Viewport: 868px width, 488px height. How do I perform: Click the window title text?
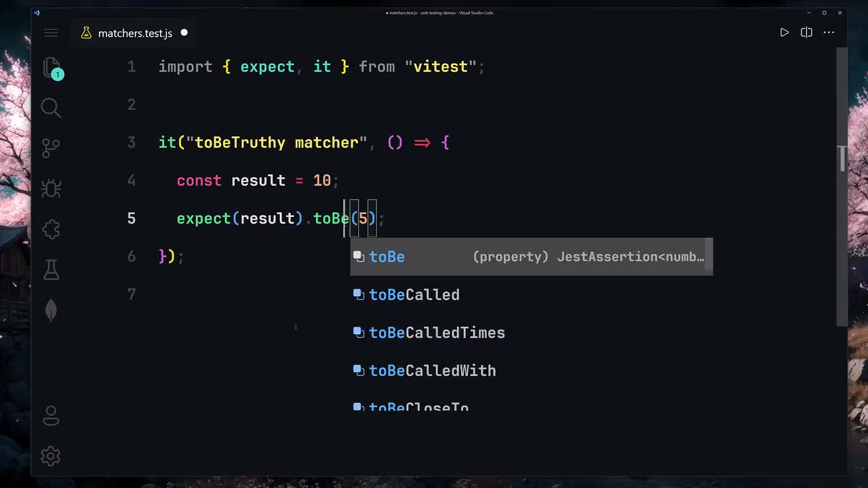[x=439, y=12]
